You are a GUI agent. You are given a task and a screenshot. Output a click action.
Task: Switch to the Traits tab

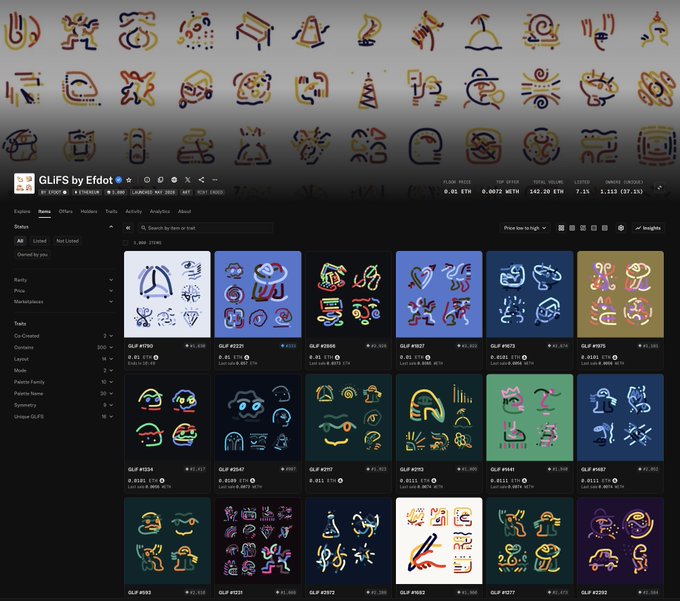click(x=111, y=212)
